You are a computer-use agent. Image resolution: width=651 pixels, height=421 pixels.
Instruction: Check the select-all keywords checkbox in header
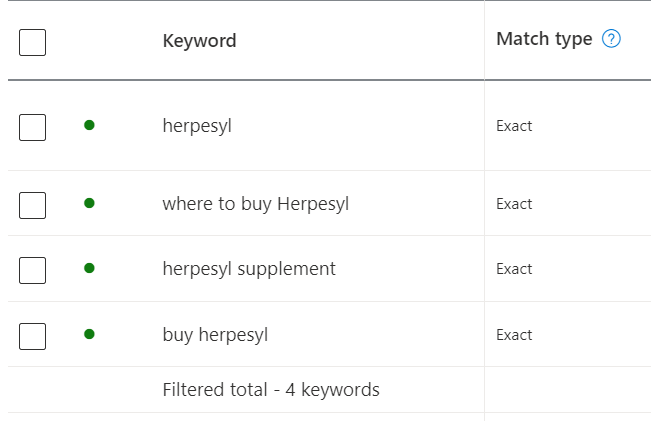coord(32,42)
